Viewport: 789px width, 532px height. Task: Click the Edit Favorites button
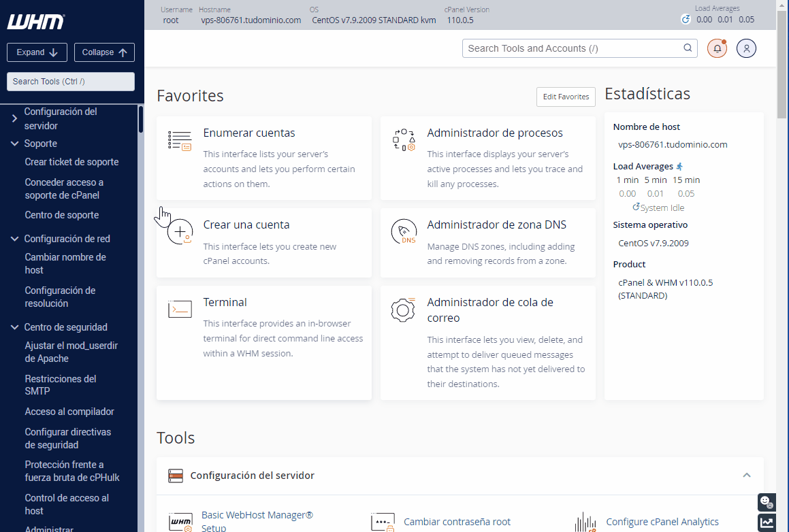566,97
